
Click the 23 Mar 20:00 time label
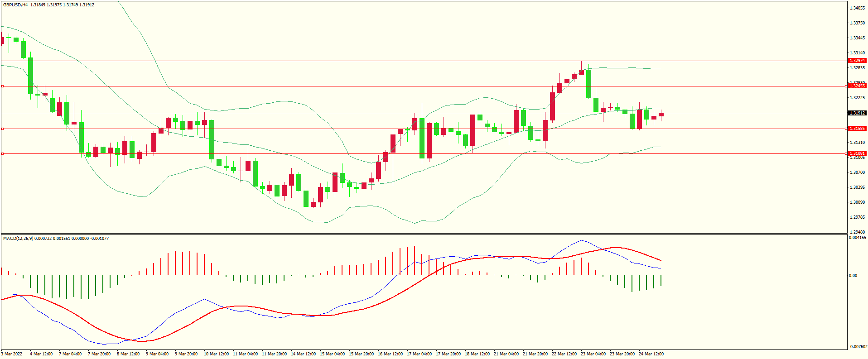[x=622, y=354]
